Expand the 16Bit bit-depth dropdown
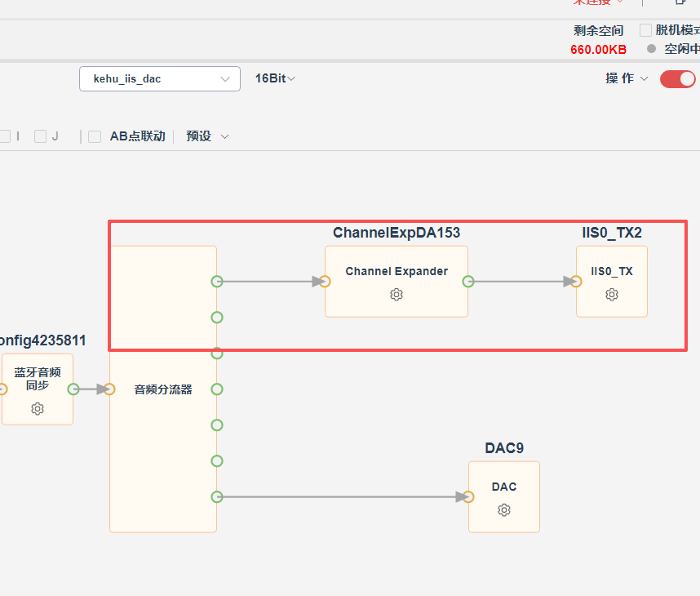Image resolution: width=700 pixels, height=596 pixels. [x=275, y=78]
